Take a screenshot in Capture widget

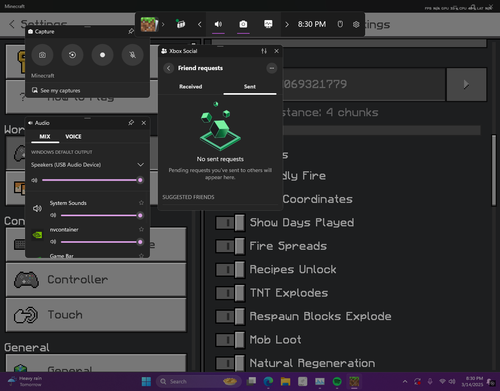(42, 55)
